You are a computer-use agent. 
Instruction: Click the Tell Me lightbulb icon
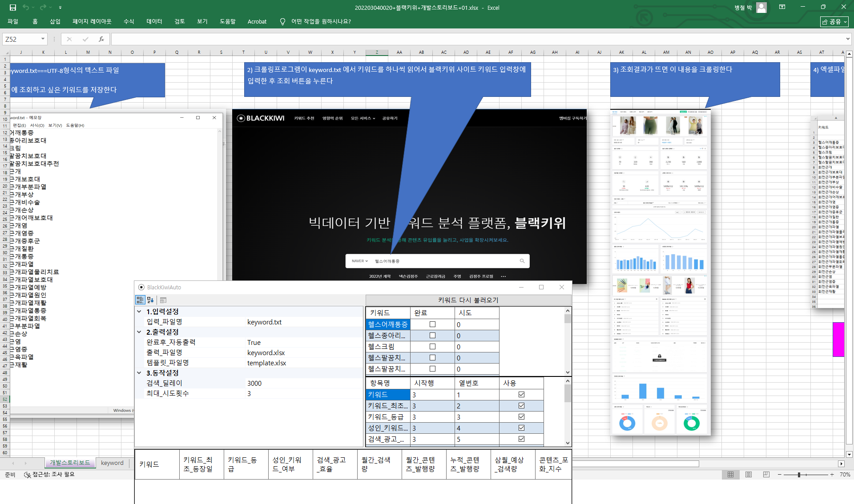(x=282, y=21)
